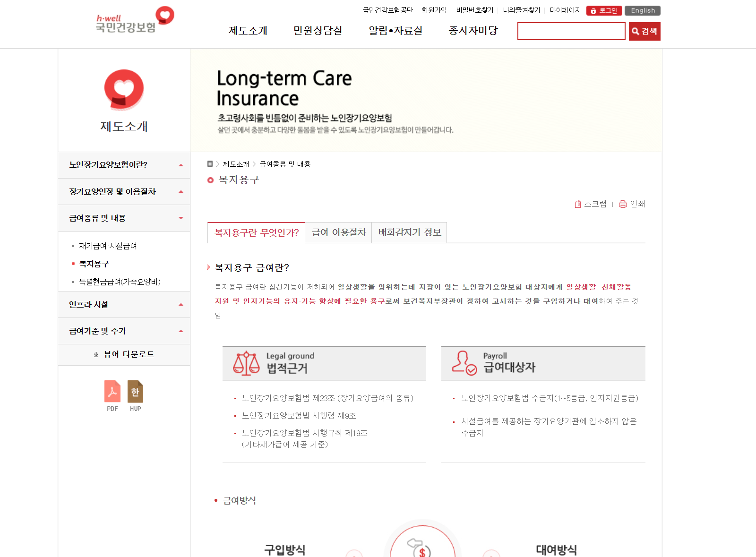Open the 알림•자료실 main menu
756x557 pixels.
click(x=395, y=31)
